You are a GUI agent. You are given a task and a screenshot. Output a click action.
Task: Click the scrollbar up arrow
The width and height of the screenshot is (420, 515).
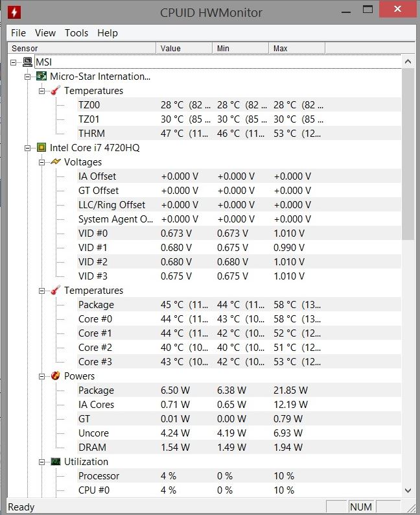tap(408, 62)
